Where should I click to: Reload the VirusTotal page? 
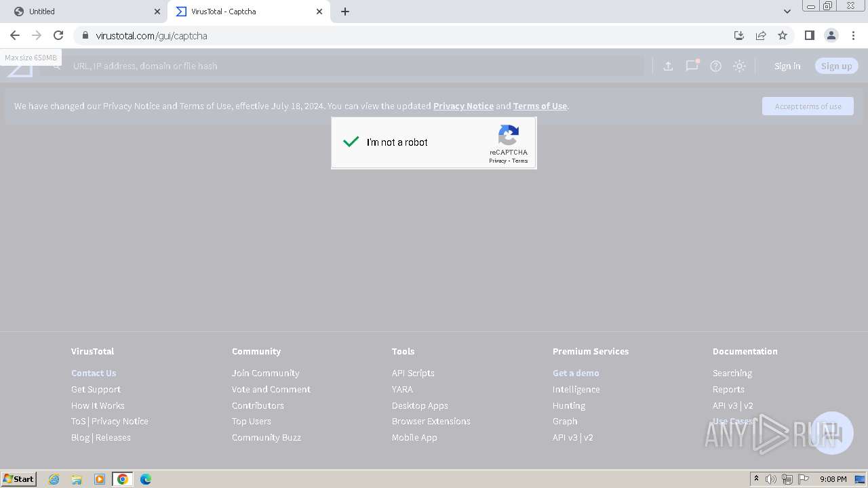(58, 35)
